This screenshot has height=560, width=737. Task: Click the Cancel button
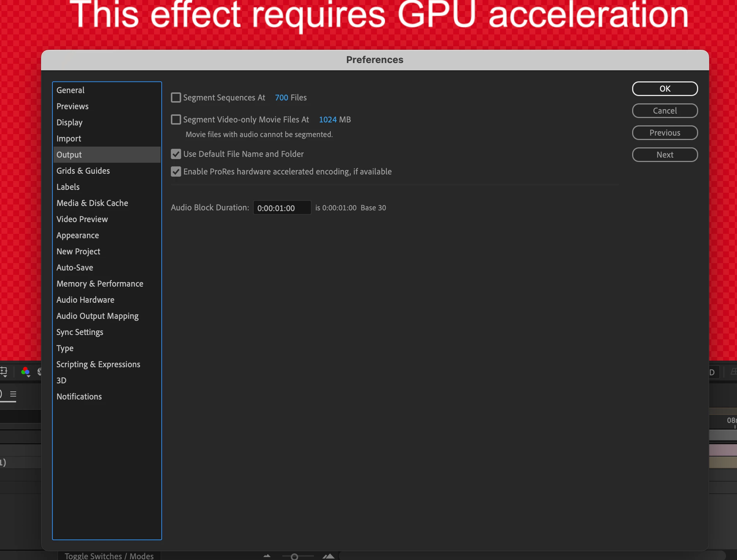[664, 111]
